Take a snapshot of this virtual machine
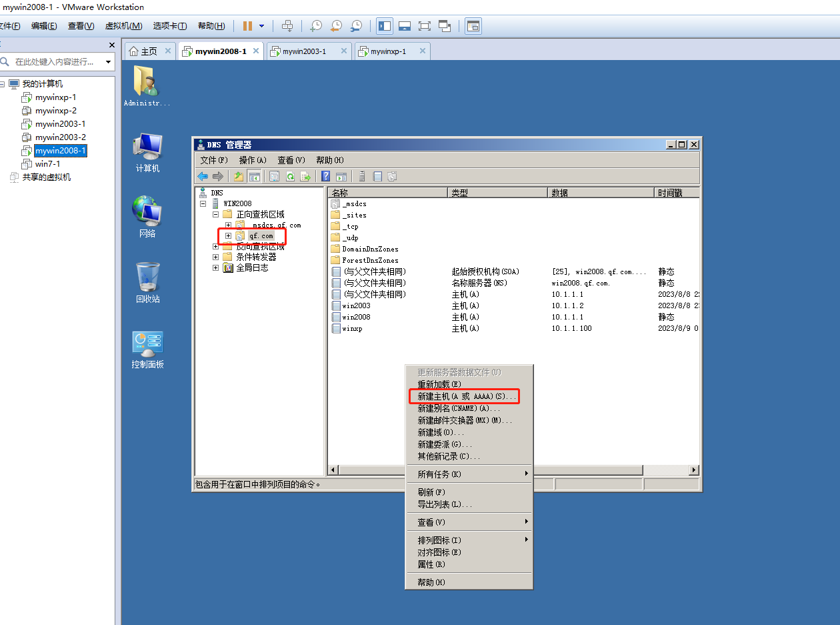 [316, 26]
